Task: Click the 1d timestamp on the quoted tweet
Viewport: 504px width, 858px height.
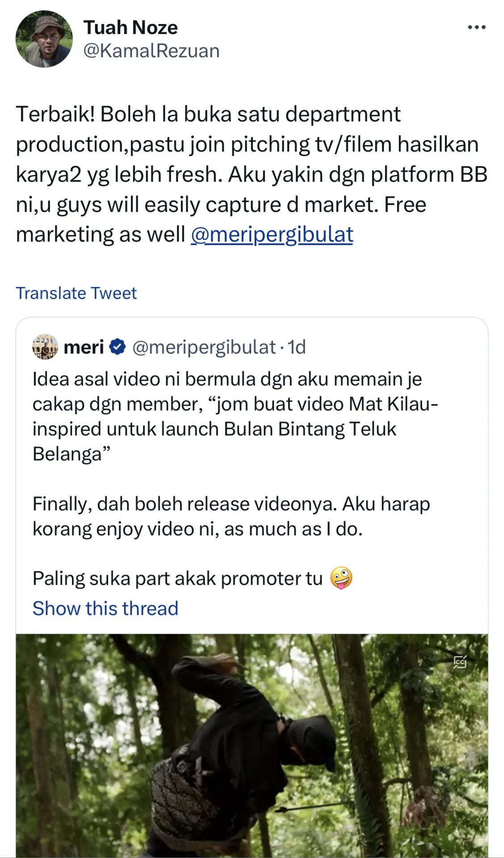Action: click(297, 347)
